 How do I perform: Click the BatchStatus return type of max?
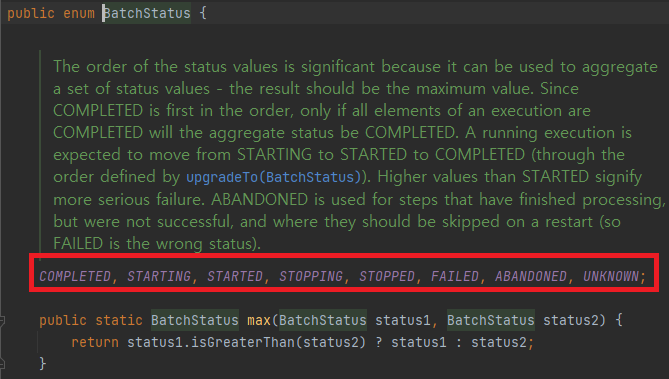point(195,320)
